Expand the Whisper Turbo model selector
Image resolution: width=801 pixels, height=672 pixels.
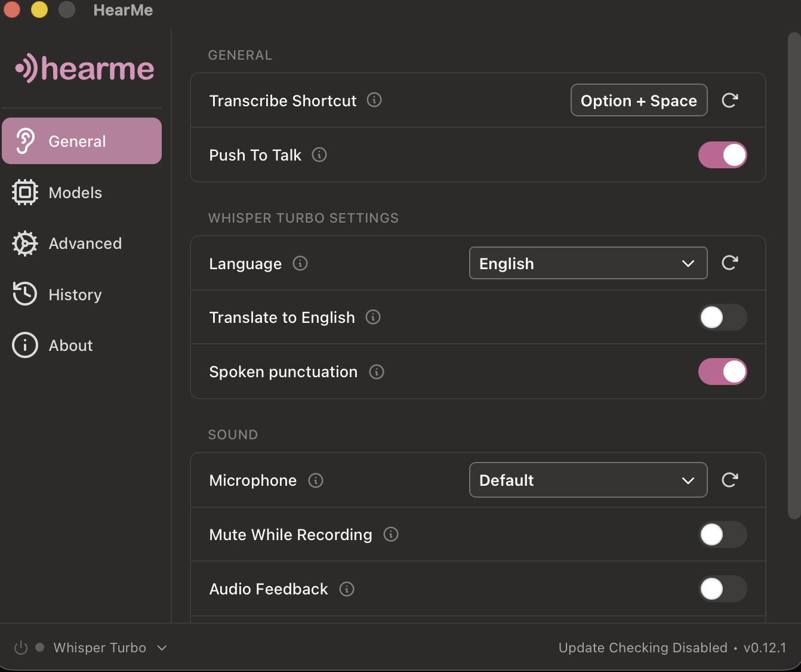pos(110,648)
